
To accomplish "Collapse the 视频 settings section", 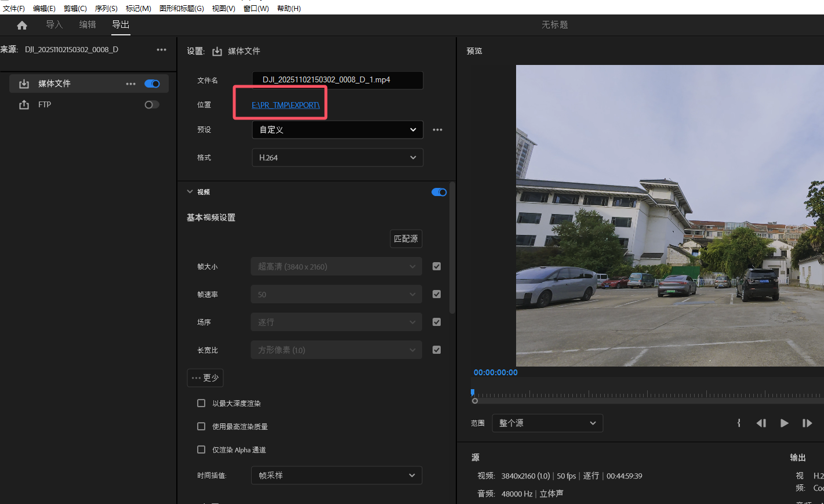I will tap(190, 192).
